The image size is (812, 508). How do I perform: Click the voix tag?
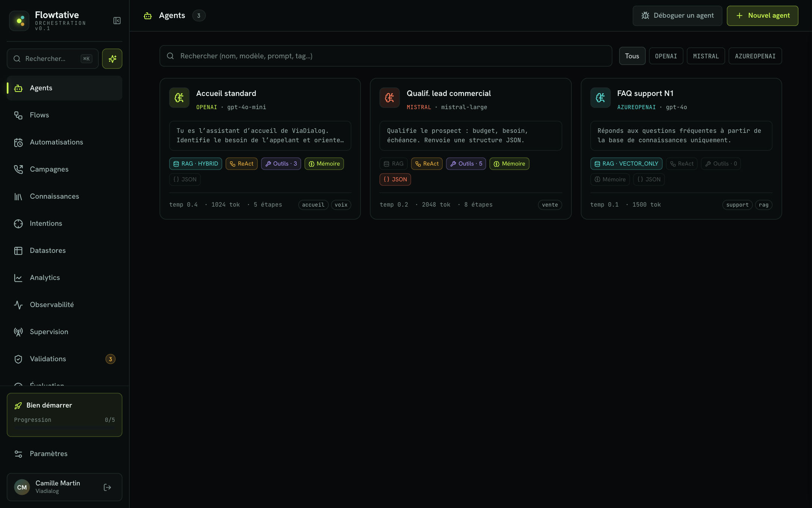[x=341, y=205]
